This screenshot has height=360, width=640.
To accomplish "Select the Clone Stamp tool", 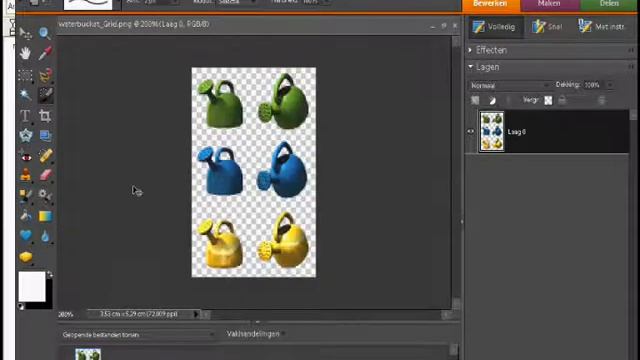I will coord(25,175).
